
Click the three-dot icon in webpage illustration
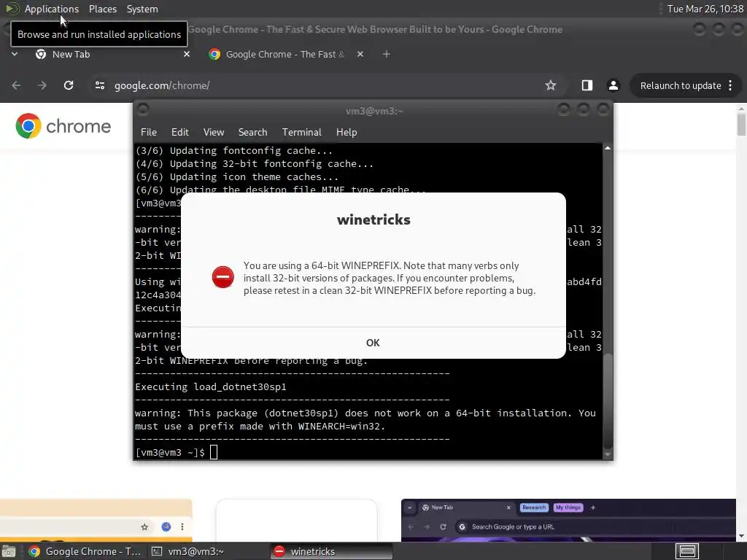point(182,526)
